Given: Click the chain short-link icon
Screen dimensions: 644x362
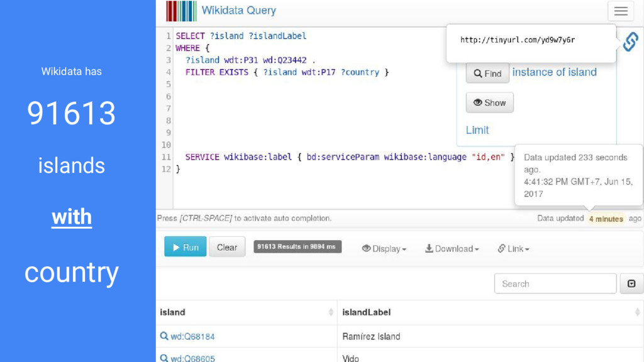Looking at the screenshot, I should point(630,41).
